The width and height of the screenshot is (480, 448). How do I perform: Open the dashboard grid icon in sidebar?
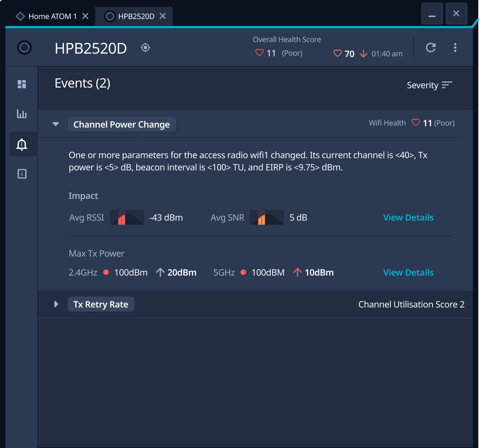coord(22,84)
